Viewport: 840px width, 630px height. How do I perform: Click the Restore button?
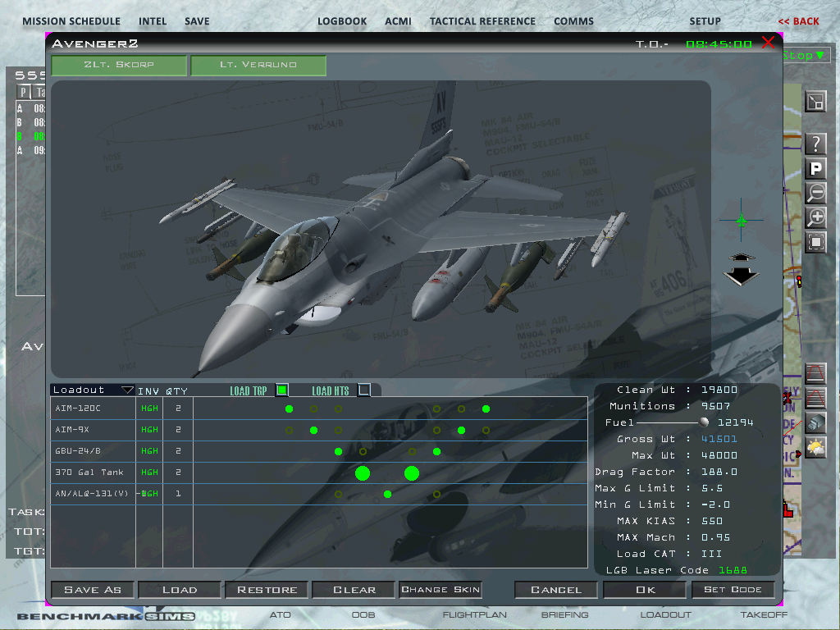click(267, 589)
